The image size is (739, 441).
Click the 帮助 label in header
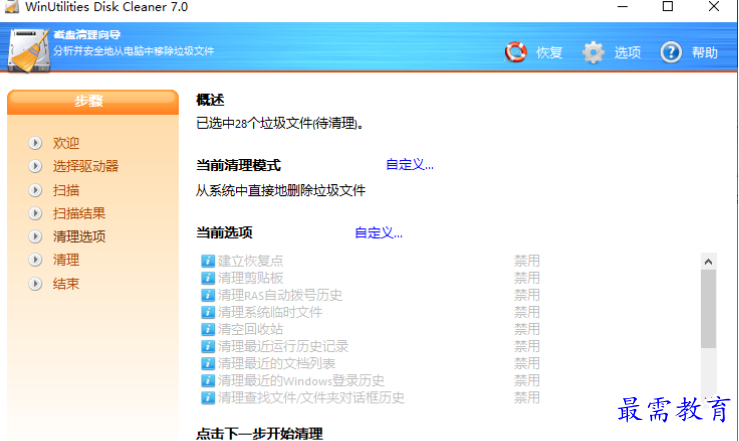(705, 52)
